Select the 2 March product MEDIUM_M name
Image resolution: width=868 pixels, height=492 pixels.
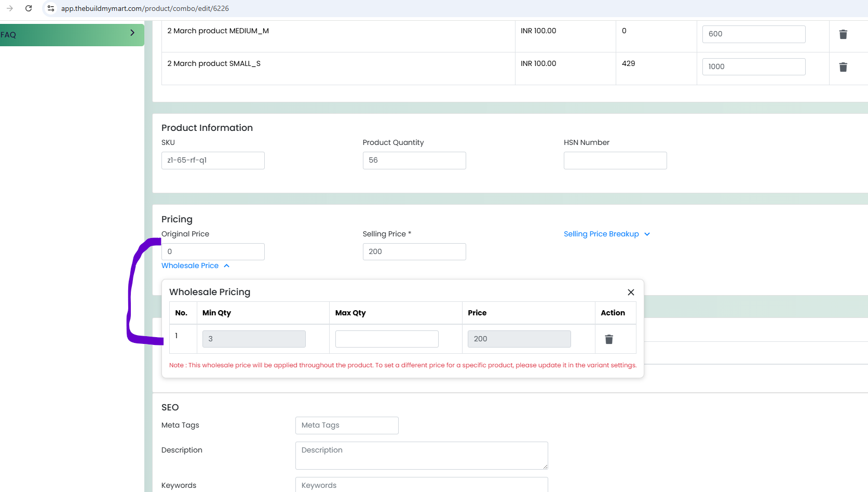[x=218, y=31]
